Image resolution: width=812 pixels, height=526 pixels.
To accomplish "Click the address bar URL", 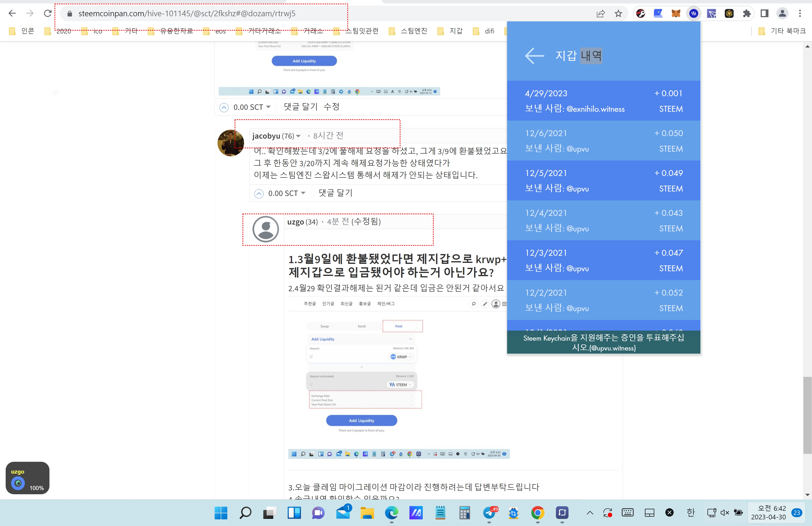I will (x=187, y=14).
